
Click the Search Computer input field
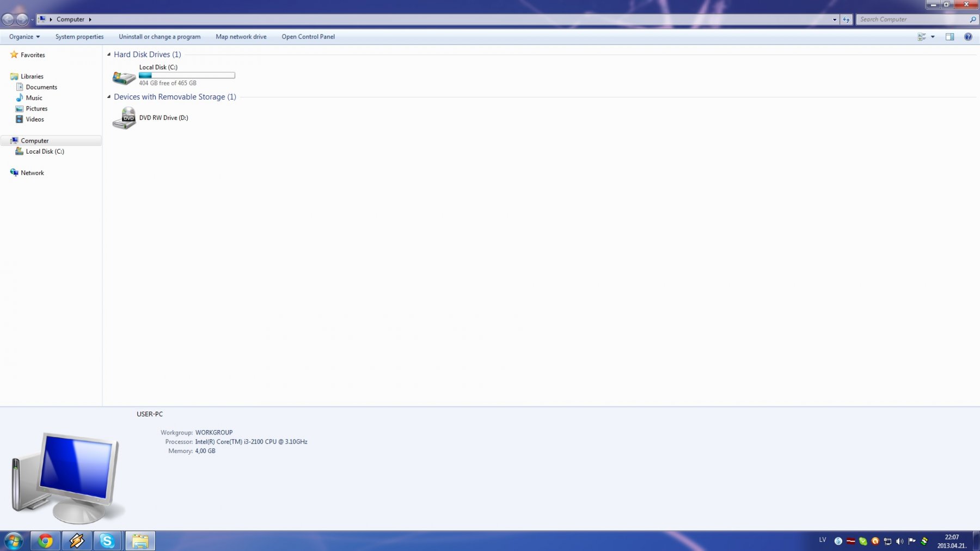coord(912,20)
